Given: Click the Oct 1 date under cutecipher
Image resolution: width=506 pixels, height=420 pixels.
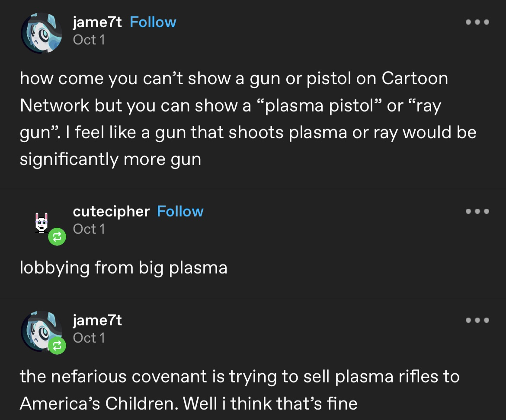Looking at the screenshot, I should [x=89, y=229].
